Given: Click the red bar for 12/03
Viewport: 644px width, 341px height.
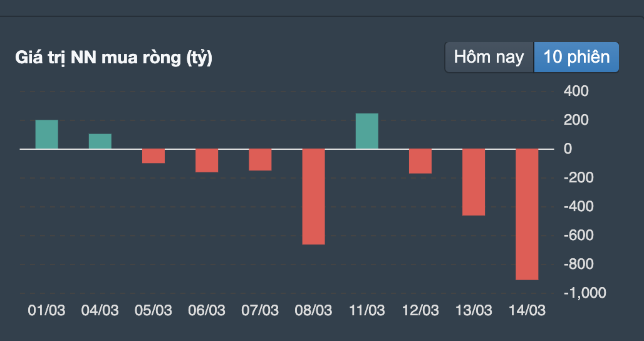Looking at the screenshot, I should click(420, 161).
